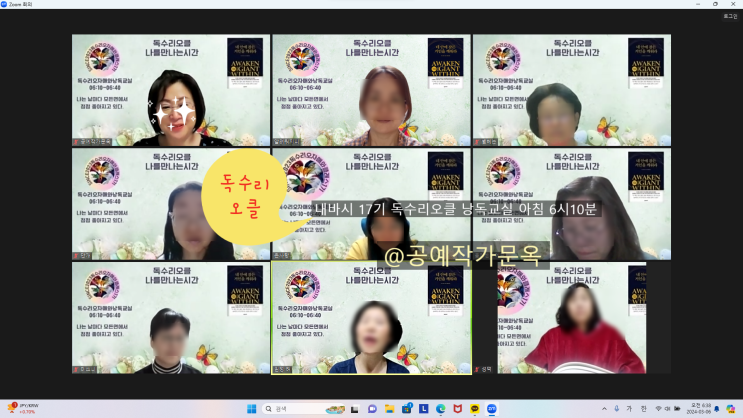Screen dimensions: 743x418
Task: Open the purple chat app on taskbar
Action: pos(372,409)
